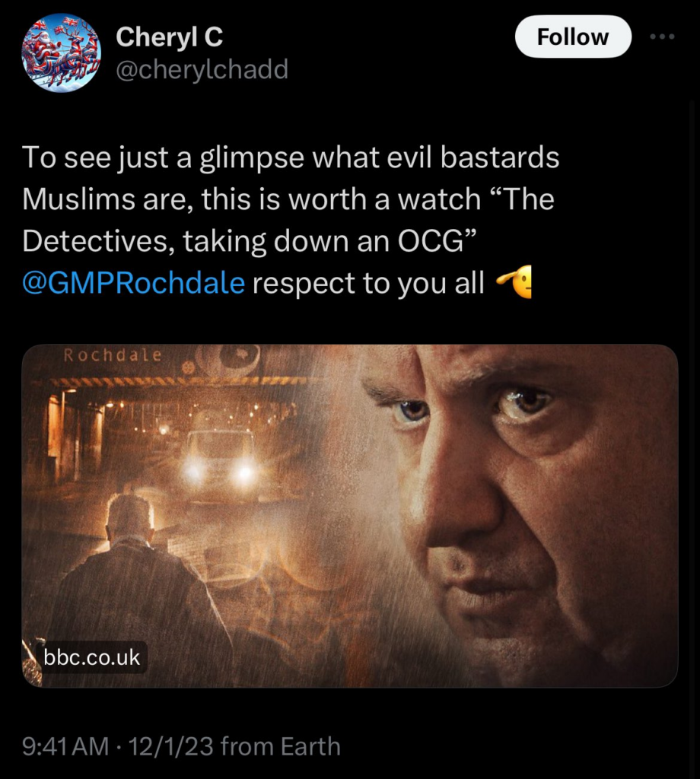Click the first line of the tweet text
Screen dimensions: 700x779
[291, 159]
